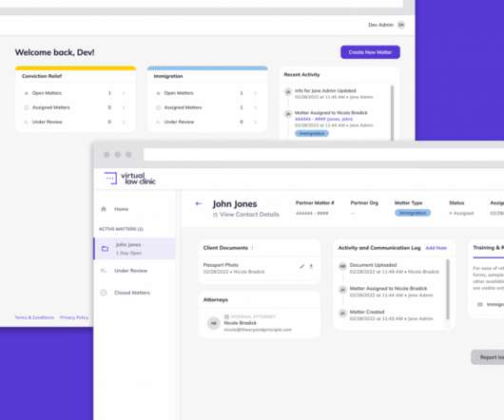This screenshot has width=504, height=420.
Task: Click Create New Matter button
Action: [370, 52]
